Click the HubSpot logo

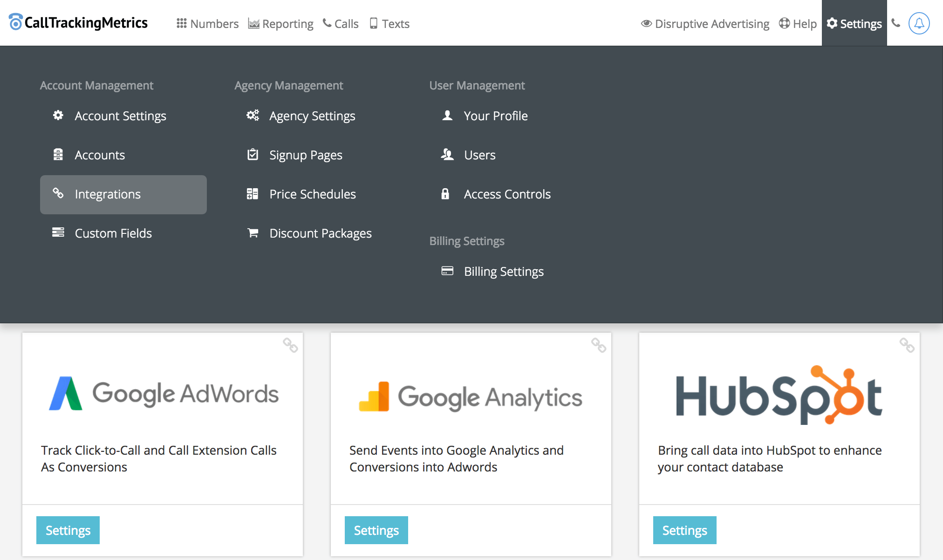click(779, 395)
